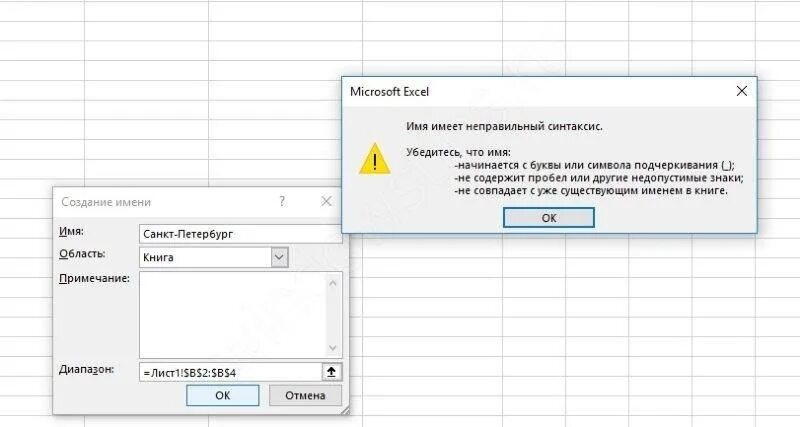Close the Создание имени dialog

[326, 202]
